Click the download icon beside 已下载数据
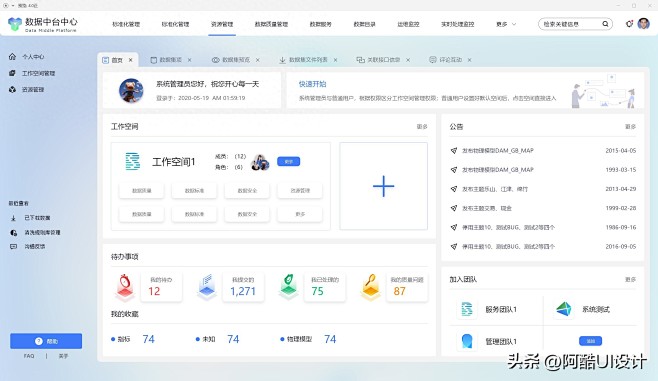 [x=13, y=218]
